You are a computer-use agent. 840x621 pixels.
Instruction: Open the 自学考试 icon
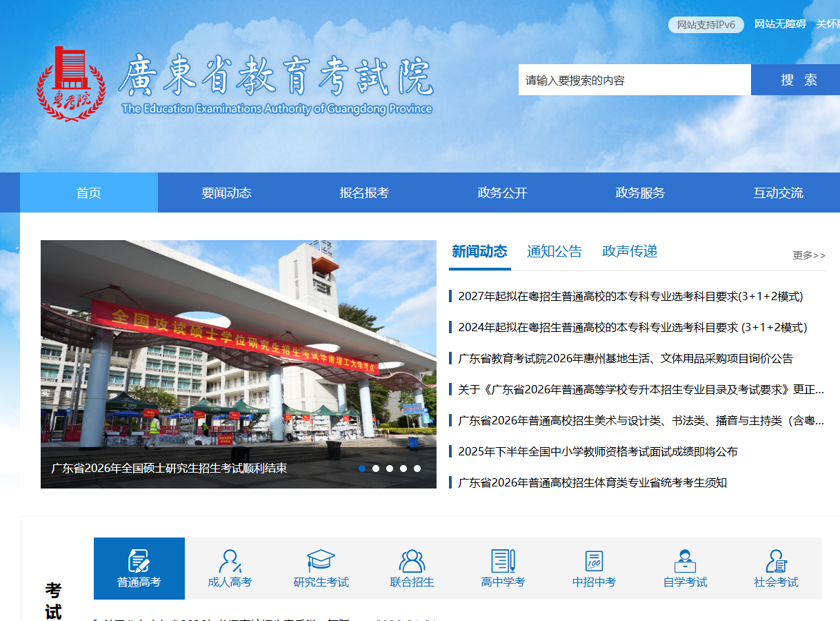(x=685, y=560)
